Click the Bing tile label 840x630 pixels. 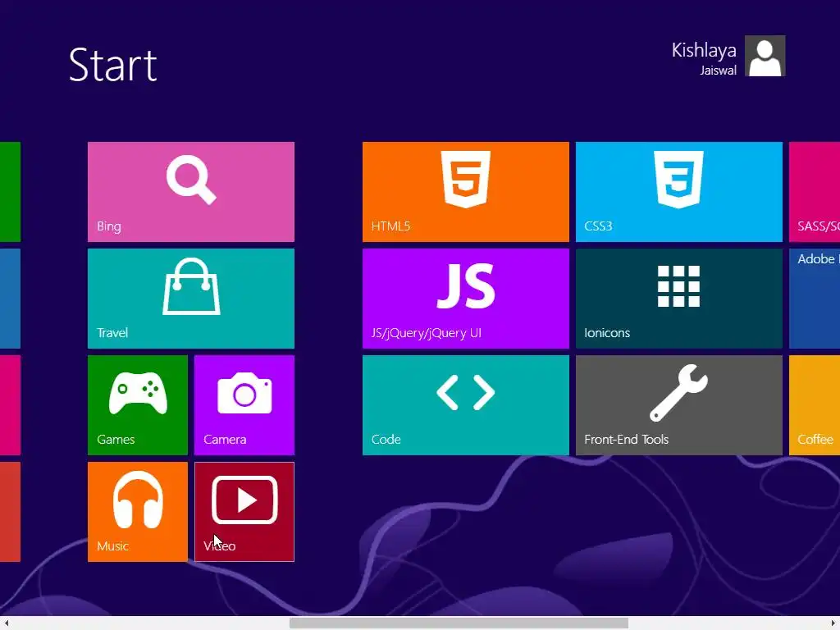click(109, 226)
